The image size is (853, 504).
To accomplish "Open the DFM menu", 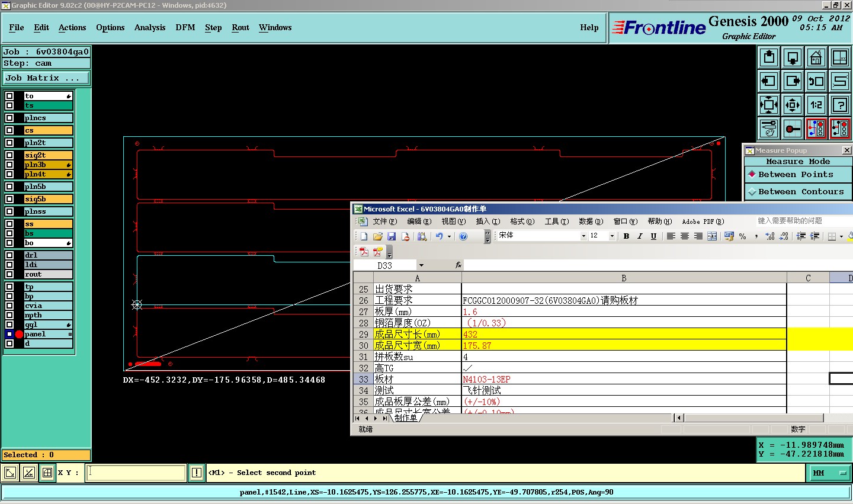I will pyautogui.click(x=185, y=28).
